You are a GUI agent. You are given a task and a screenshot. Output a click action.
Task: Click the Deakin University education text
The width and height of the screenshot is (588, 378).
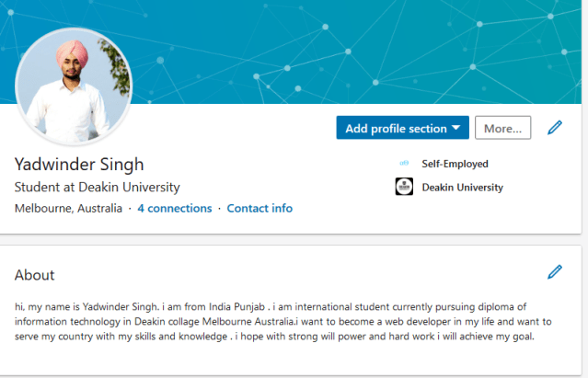462,188
